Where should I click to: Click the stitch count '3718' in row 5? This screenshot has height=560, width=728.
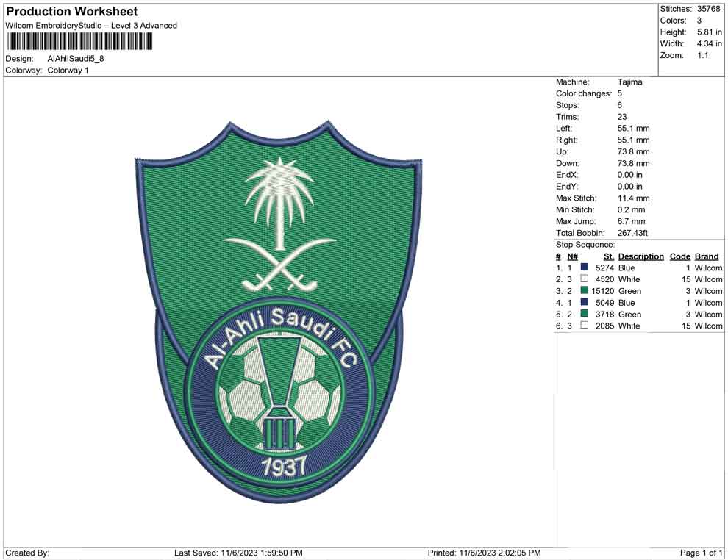[605, 314]
